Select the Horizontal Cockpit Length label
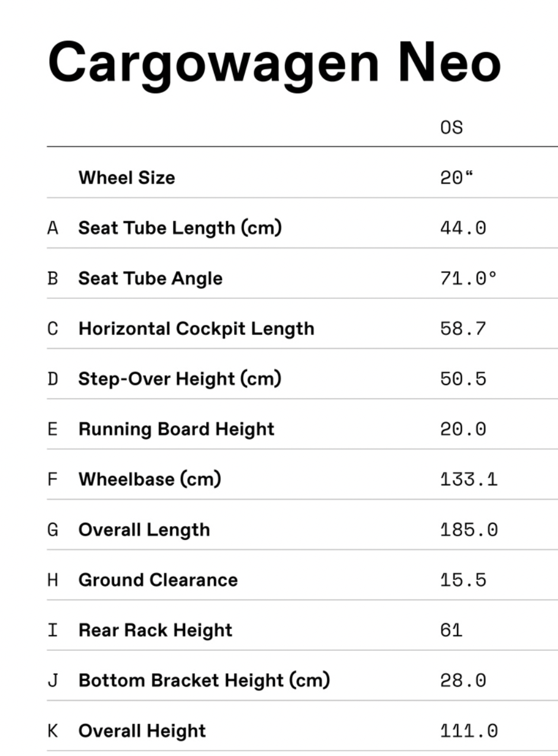Image resolution: width=558 pixels, height=756 pixels. [x=196, y=328]
